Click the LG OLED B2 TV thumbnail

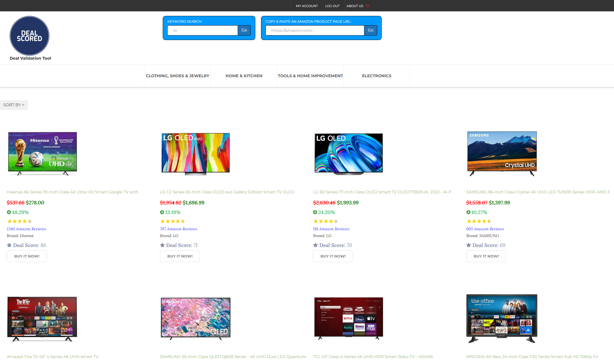point(348,154)
